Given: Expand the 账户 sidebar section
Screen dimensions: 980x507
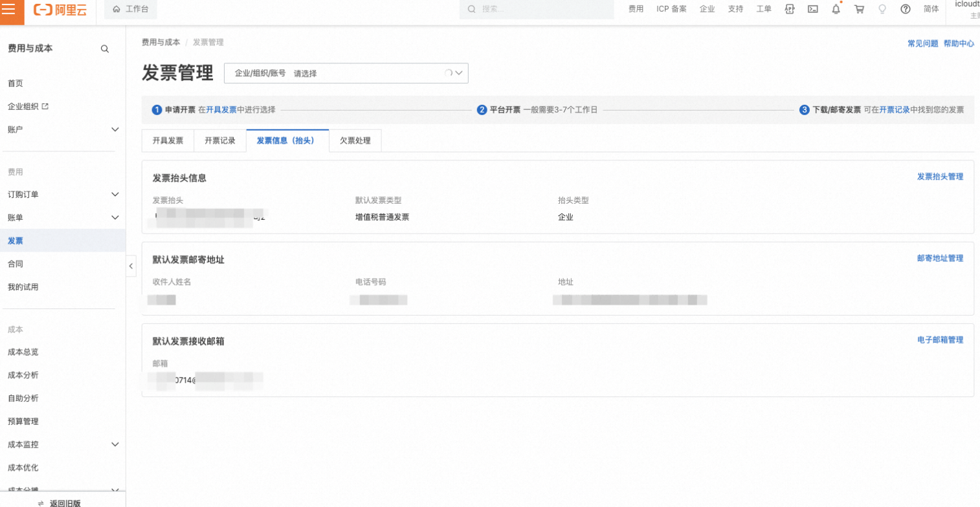Looking at the screenshot, I should pos(63,129).
